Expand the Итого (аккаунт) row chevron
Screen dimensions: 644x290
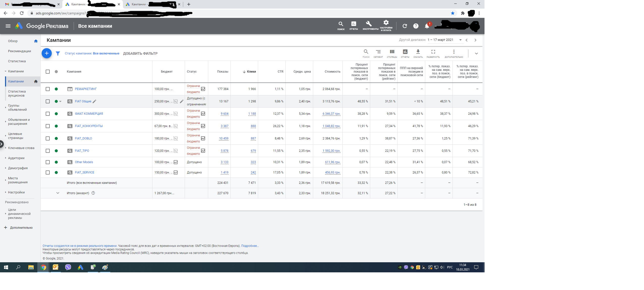(58, 193)
